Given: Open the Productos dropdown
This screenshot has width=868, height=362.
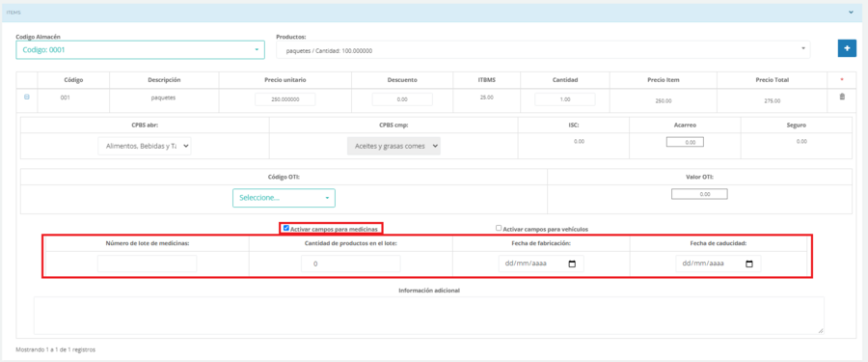Looking at the screenshot, I should (543, 50).
